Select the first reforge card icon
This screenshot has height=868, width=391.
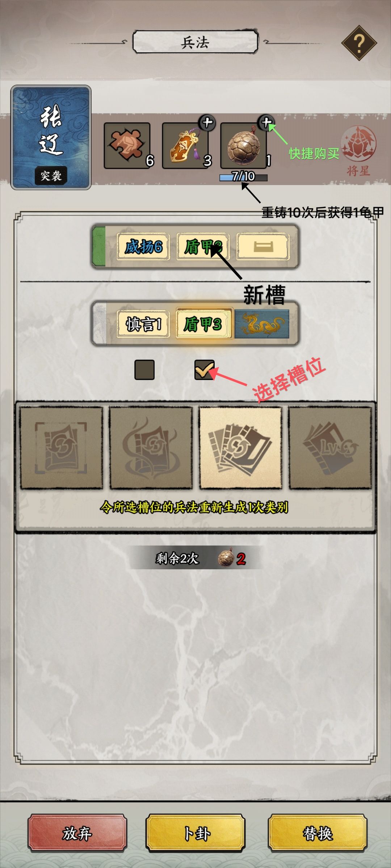point(61,448)
